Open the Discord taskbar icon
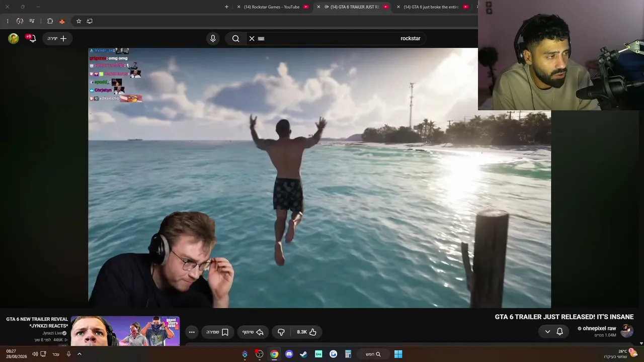644x362 pixels. pyautogui.click(x=289, y=354)
